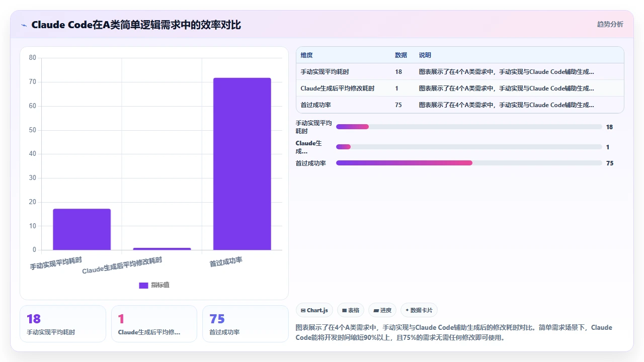Click the progress value 75 at right
644x362 pixels.
(x=610, y=163)
